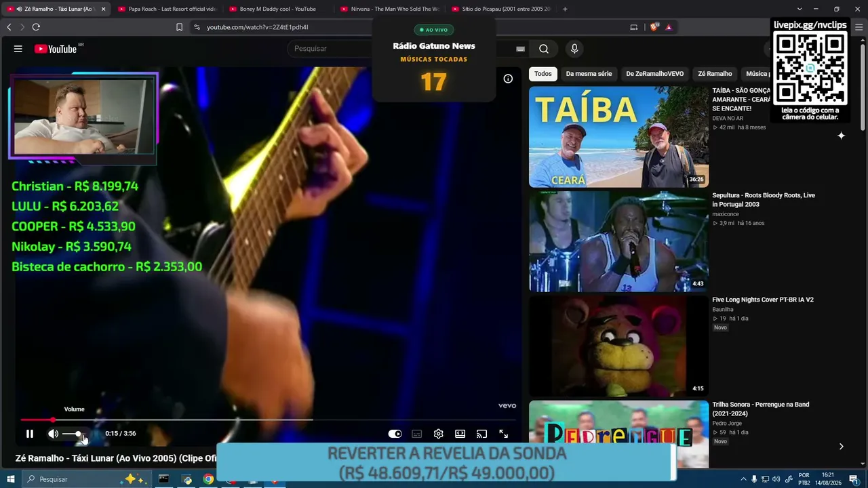Open the TAÍBA Ceará video thumbnail

[x=618, y=136]
